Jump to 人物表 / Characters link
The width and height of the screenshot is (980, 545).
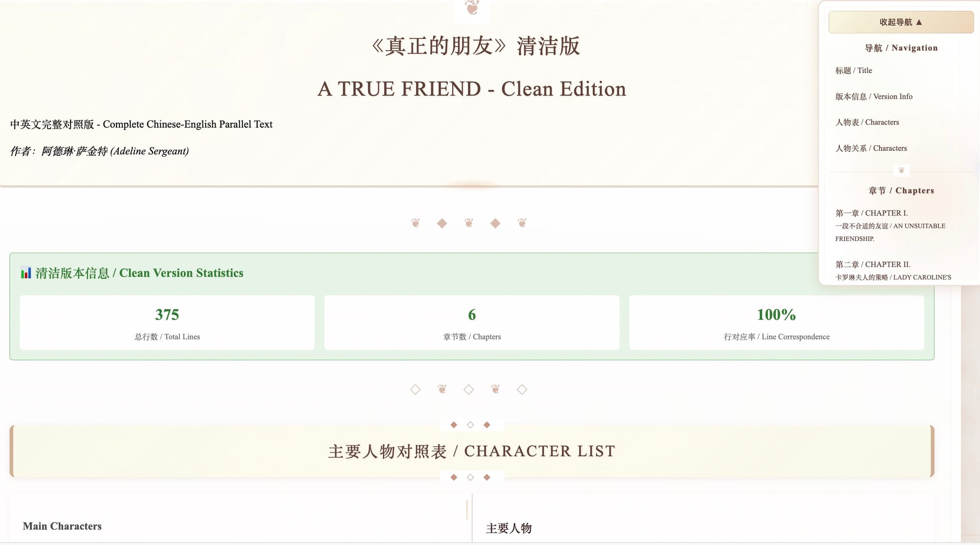tap(867, 122)
